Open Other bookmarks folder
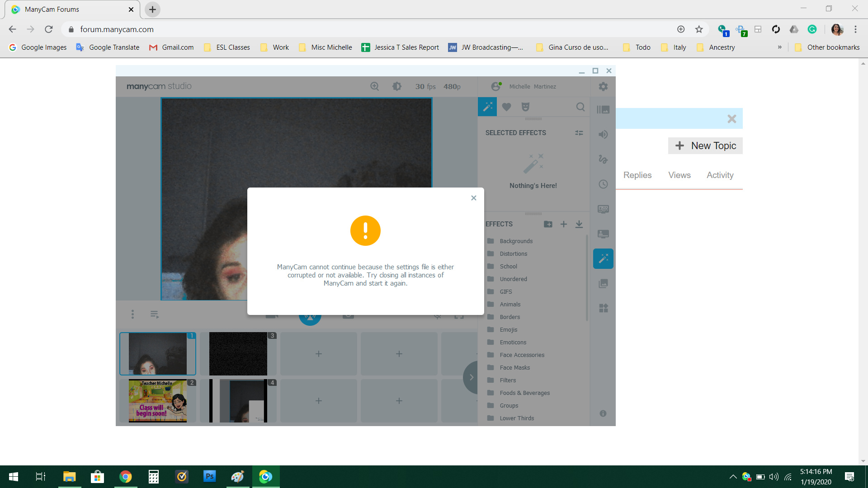This screenshot has width=868, height=488. 827,47
